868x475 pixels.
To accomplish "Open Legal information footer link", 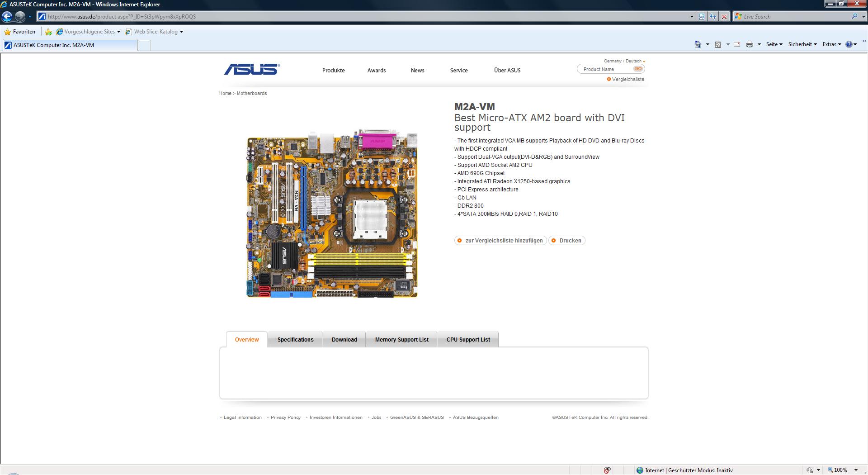I will tap(242, 418).
